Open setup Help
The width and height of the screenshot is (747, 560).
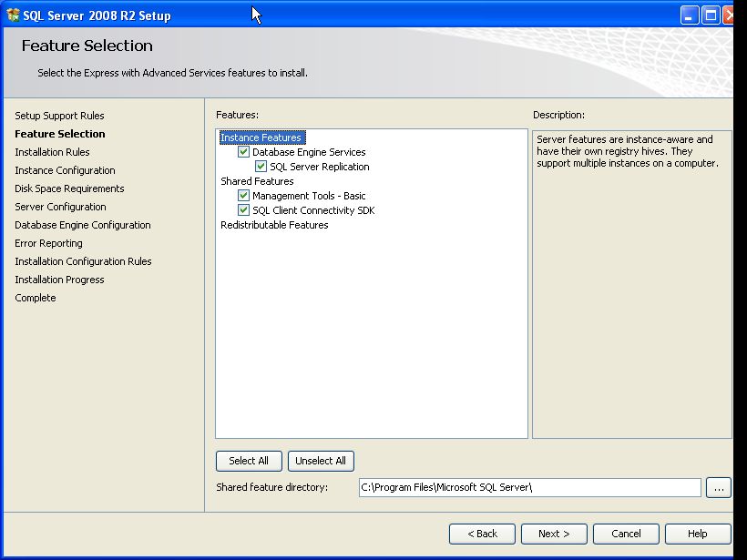[698, 534]
